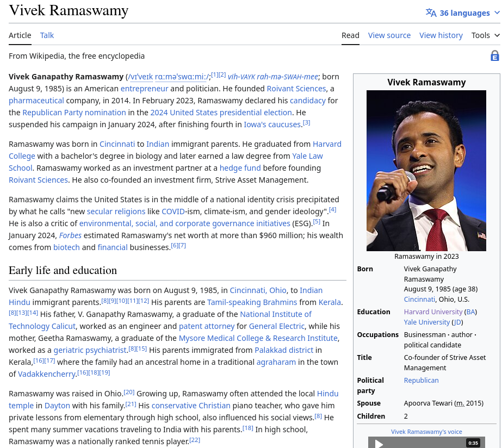
Task: Open the Yale Law School link
Action: click(x=307, y=156)
